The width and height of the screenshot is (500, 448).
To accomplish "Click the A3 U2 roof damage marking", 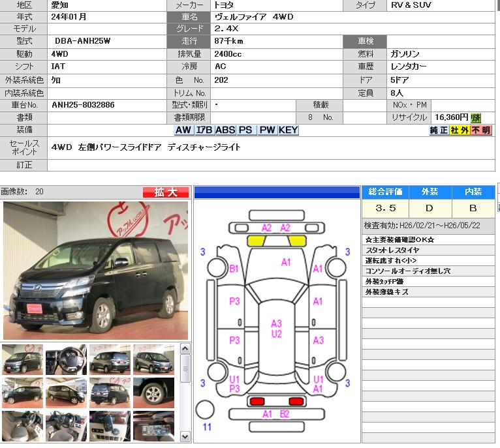I will tap(276, 329).
